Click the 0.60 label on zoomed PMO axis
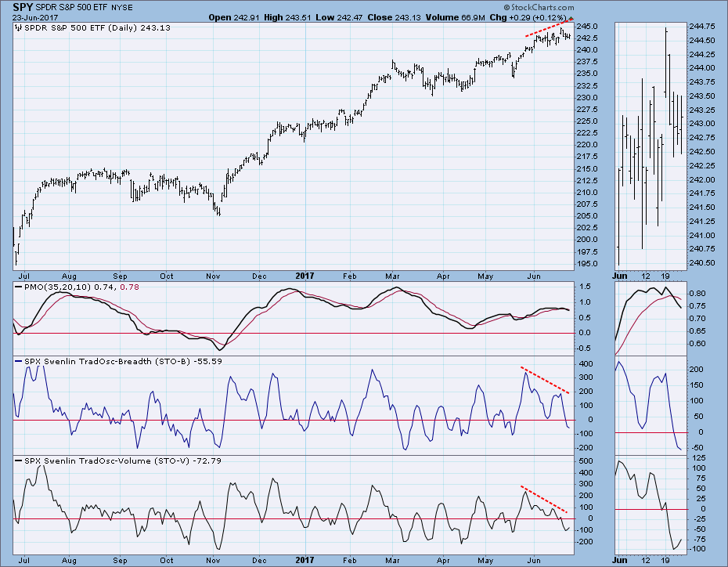This screenshot has width=728, height=567. [697, 344]
